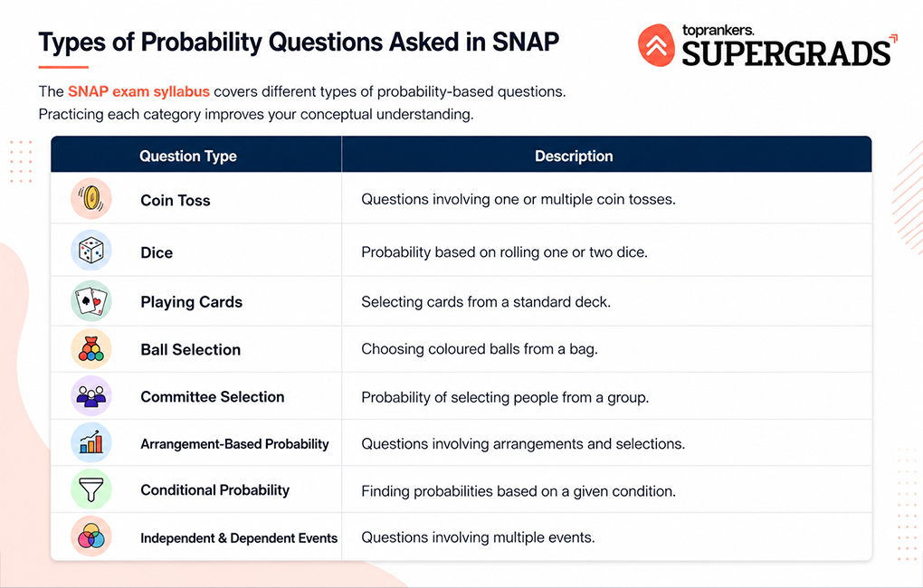This screenshot has width=923, height=588.
Task: Click the Question Type column header
Action: 188,156
